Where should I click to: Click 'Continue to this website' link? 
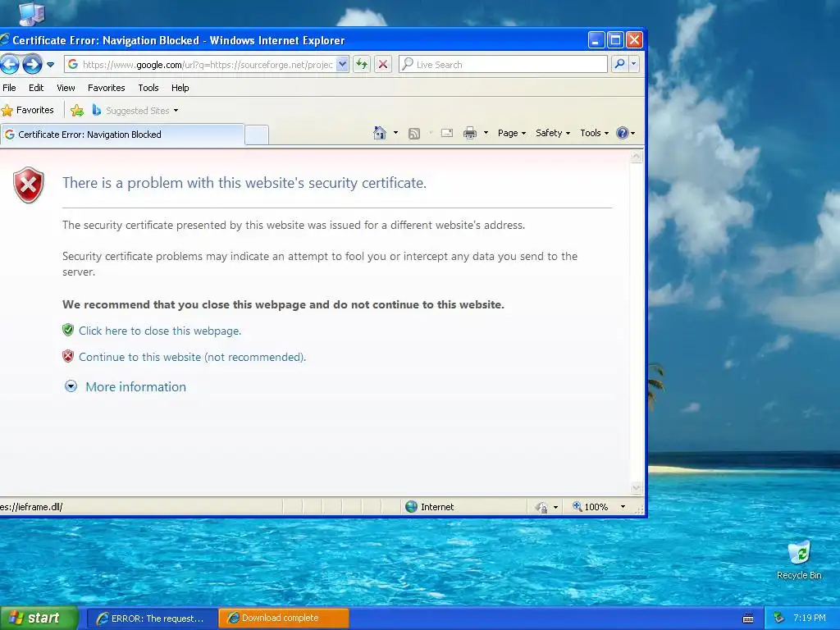click(x=192, y=358)
